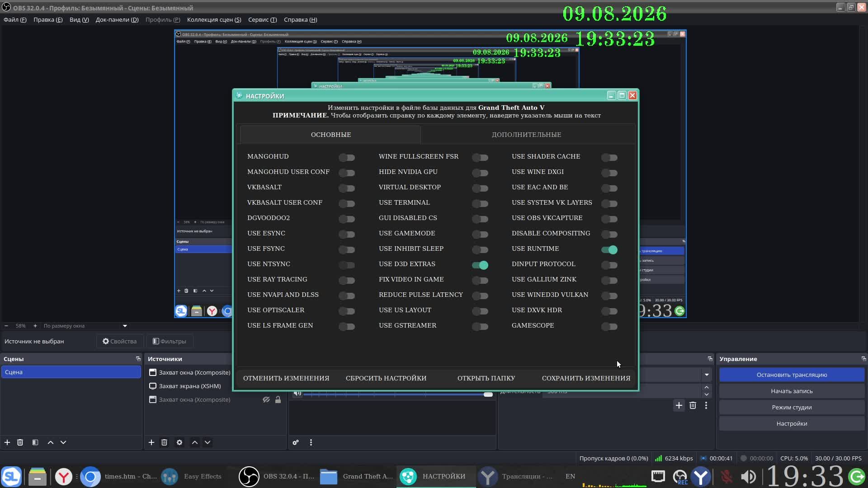The width and height of the screenshot is (868, 488).
Task: Enable USE SHADER CACHE switch
Action: point(609,157)
